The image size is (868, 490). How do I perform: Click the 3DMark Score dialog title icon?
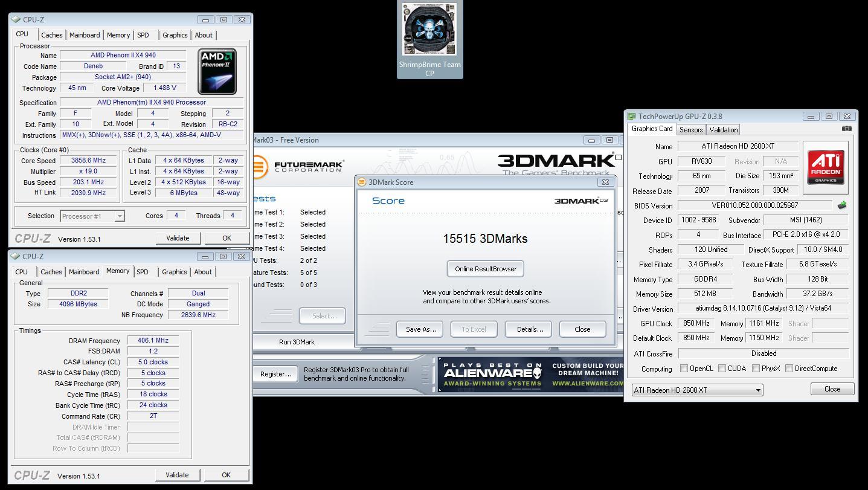pyautogui.click(x=362, y=182)
